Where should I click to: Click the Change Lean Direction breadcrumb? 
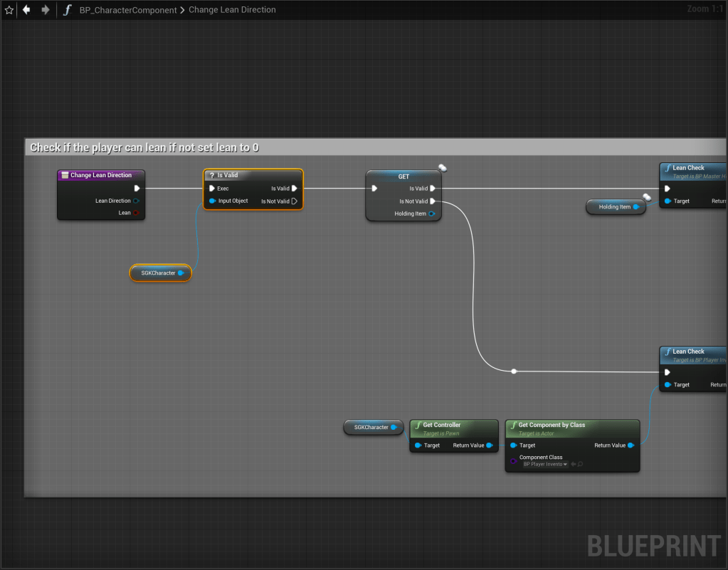pyautogui.click(x=232, y=10)
